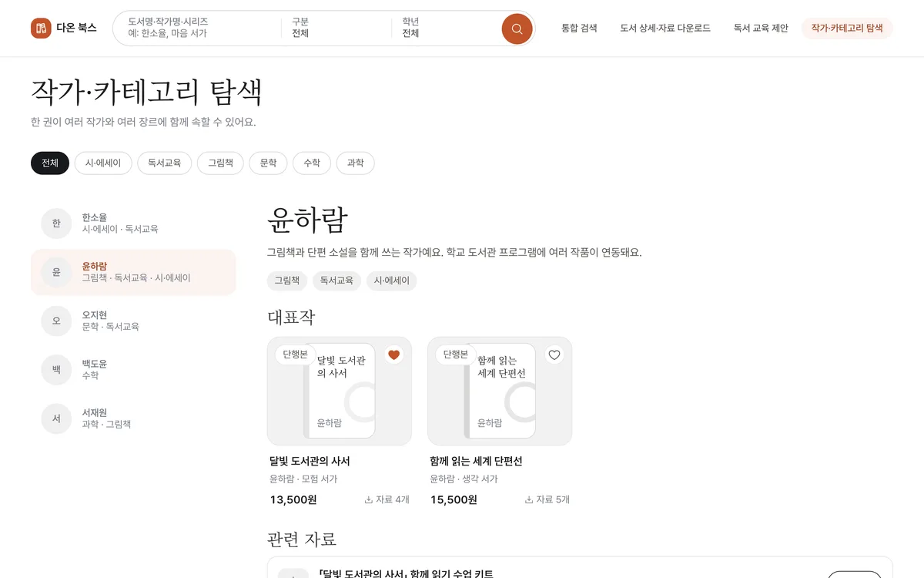Click the download icon beside 자료 5개
Screen dimensions: 924x578
[529, 499]
